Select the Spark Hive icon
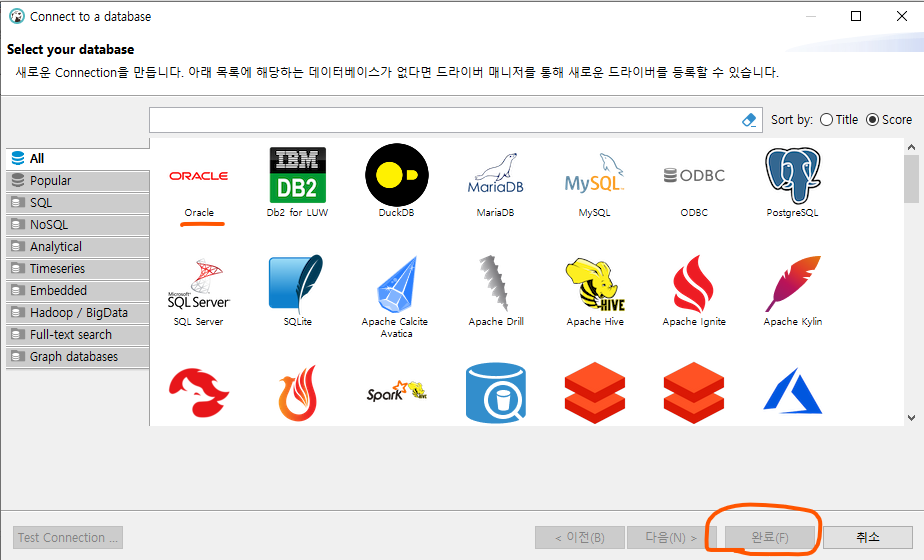This screenshot has width=924, height=560. [397, 391]
